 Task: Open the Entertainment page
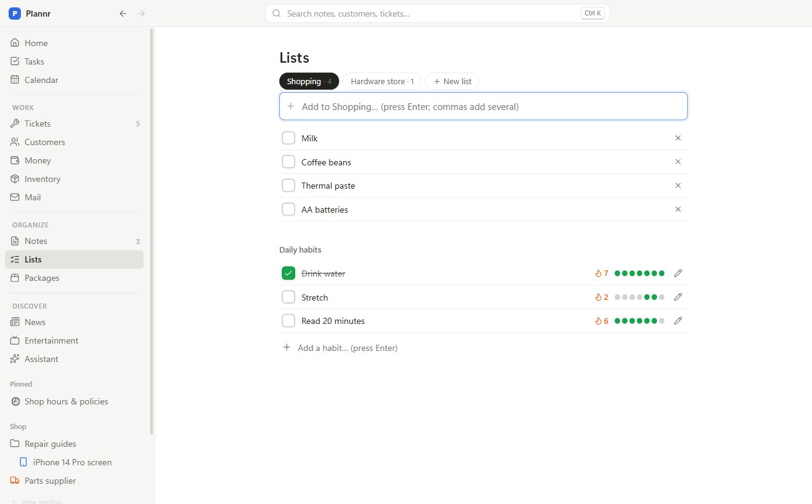pos(74,341)
